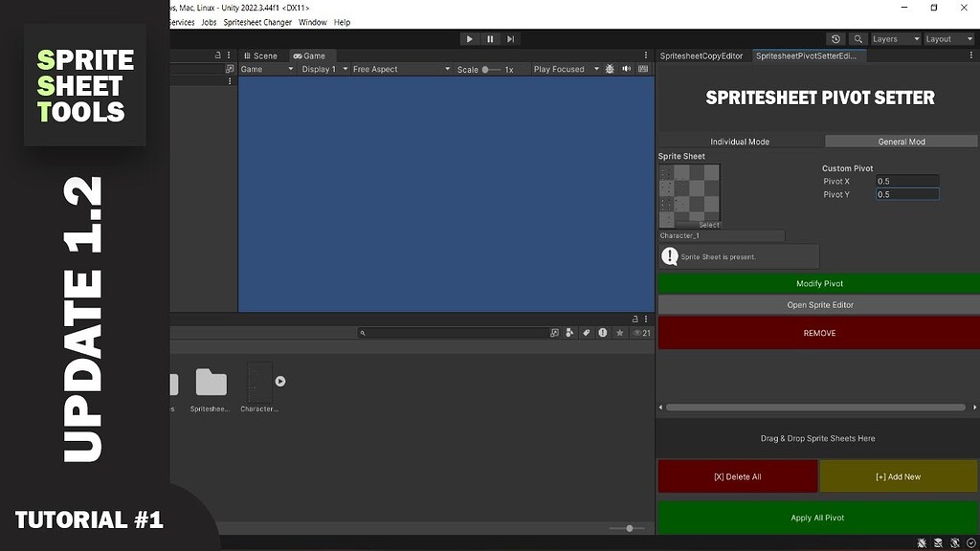Switch to the Scene view tab
The width and height of the screenshot is (980, 551).
pyautogui.click(x=259, y=55)
